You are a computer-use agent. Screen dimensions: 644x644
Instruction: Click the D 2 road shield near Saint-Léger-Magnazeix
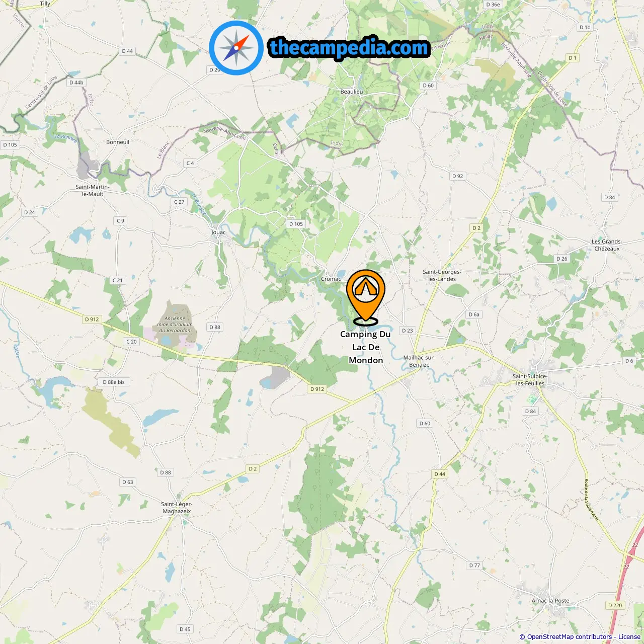pyautogui.click(x=253, y=469)
